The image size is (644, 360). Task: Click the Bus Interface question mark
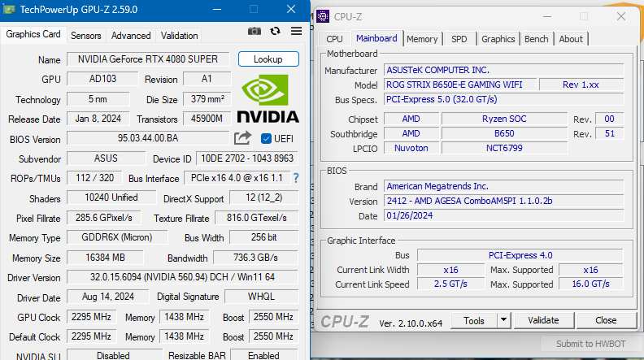296,178
